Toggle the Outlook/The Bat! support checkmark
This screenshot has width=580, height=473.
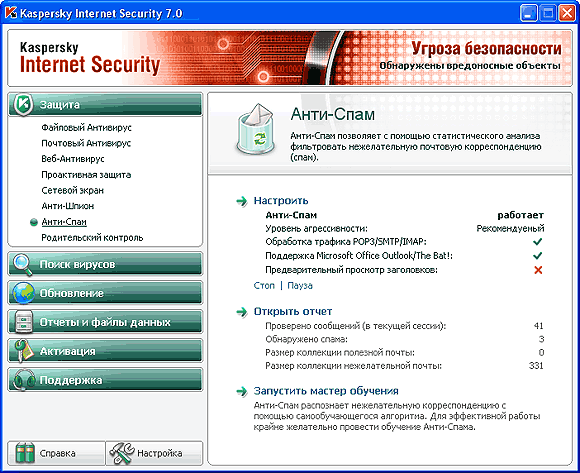point(538,256)
